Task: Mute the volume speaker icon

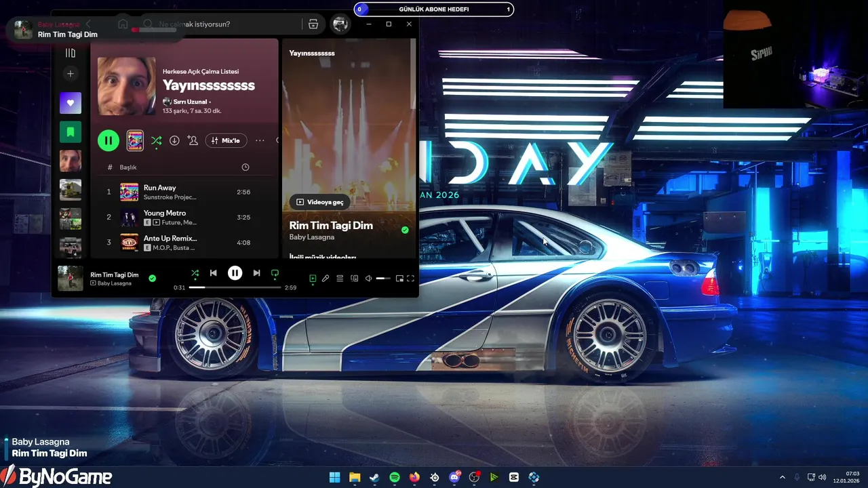Action: pos(368,278)
